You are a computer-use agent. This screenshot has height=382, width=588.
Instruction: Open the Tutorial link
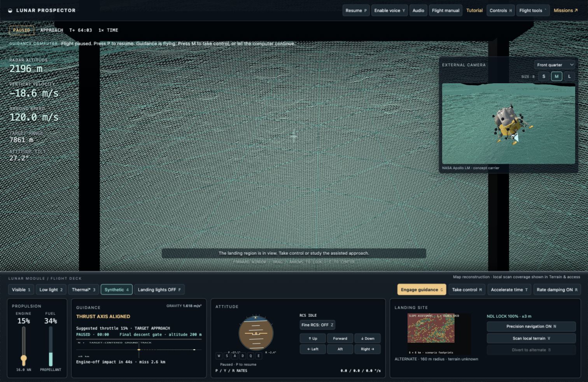(474, 11)
